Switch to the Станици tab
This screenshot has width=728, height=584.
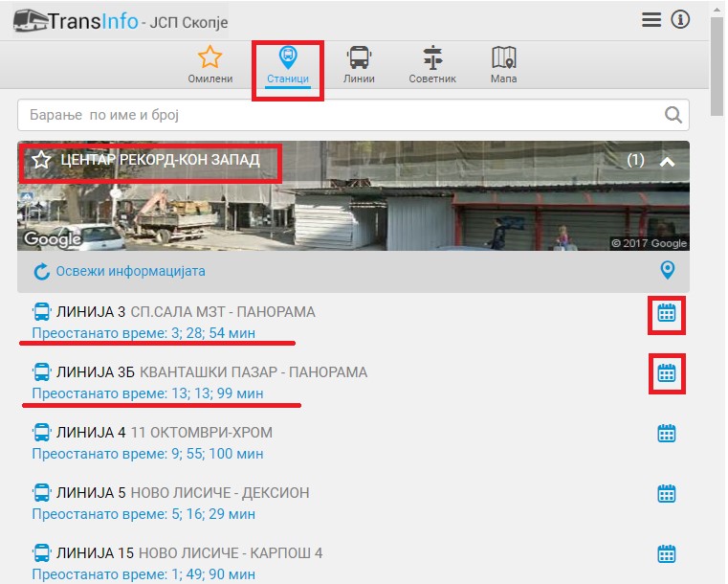tap(288, 66)
